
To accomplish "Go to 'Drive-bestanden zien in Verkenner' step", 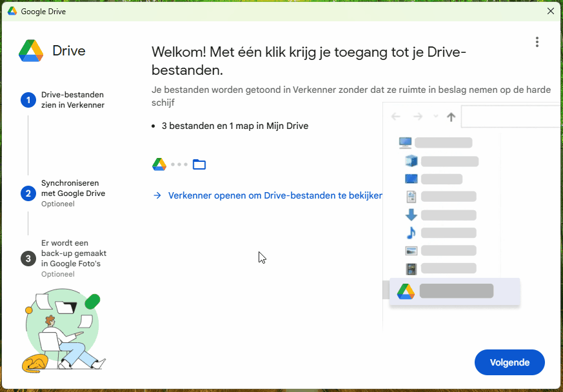I will coord(72,100).
